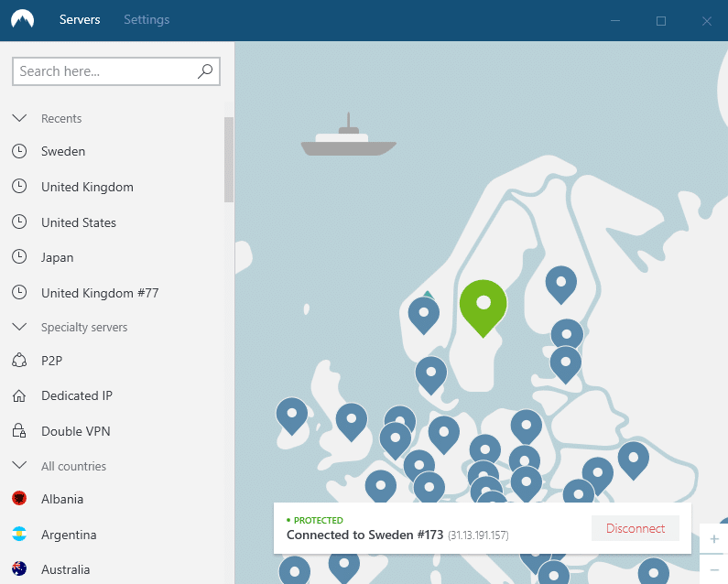
Task: Focus the 'Search here...' input field
Action: pos(116,71)
